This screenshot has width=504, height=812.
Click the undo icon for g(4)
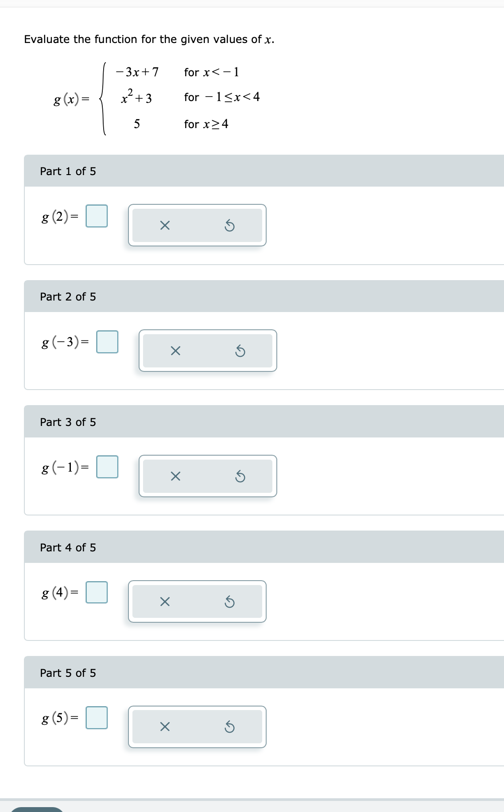pyautogui.click(x=229, y=602)
